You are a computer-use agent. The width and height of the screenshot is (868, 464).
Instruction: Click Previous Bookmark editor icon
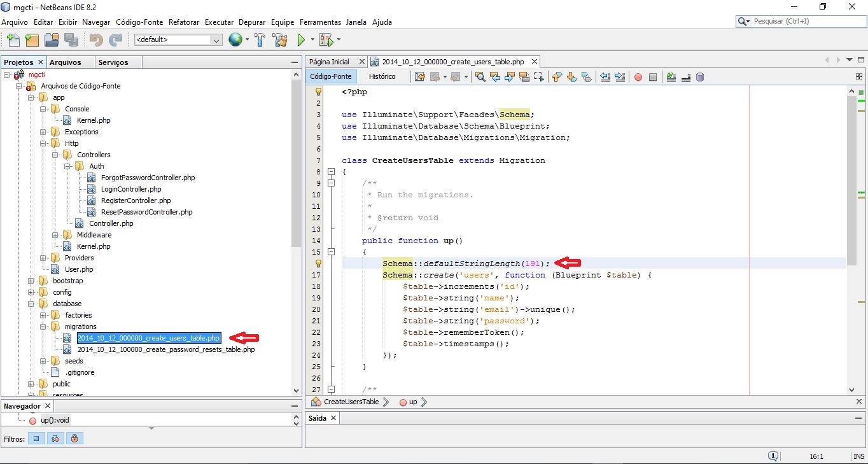[557, 77]
